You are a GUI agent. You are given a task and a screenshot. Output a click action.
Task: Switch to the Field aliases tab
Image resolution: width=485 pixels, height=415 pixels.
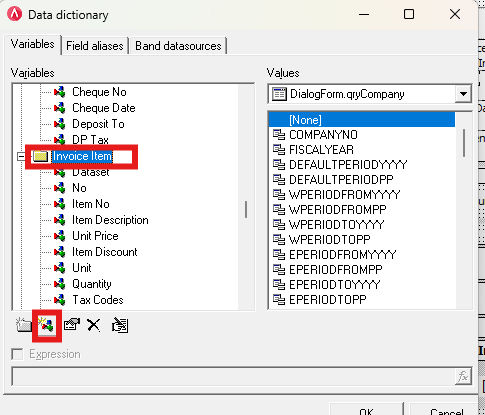click(x=95, y=46)
